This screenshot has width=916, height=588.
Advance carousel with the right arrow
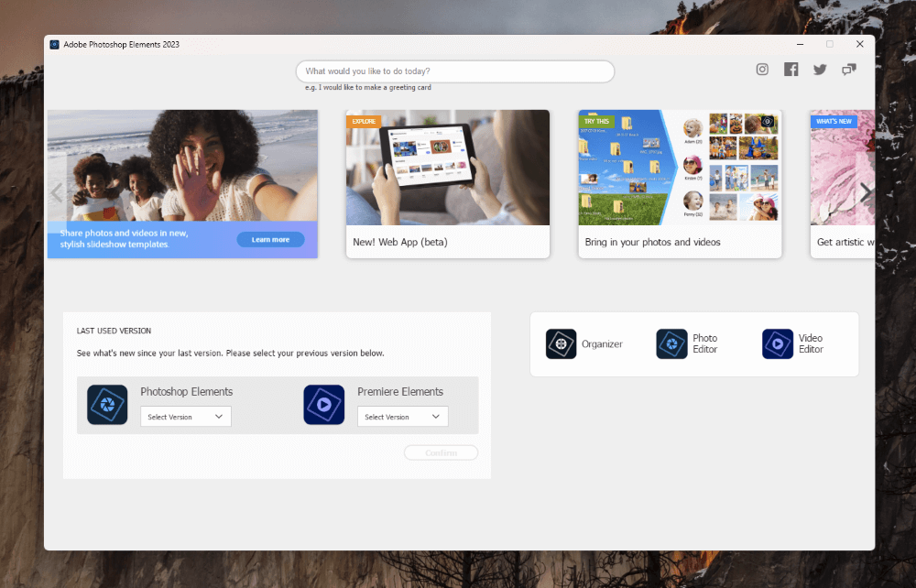[x=866, y=192]
